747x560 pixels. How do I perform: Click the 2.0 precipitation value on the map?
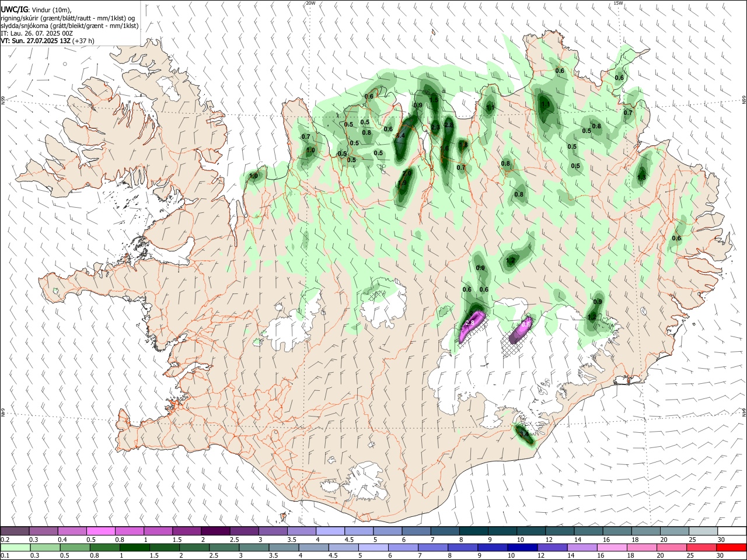tap(407, 173)
